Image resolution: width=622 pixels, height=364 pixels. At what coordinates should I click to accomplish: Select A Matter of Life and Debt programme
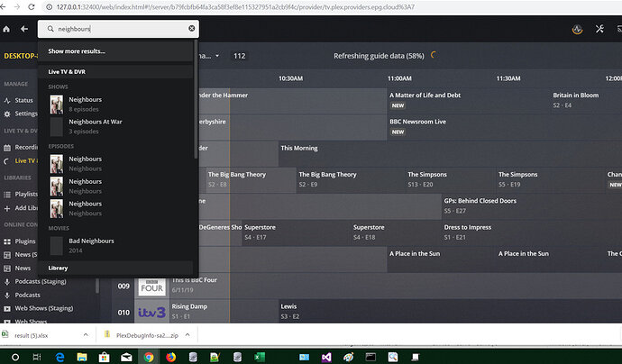pos(469,101)
